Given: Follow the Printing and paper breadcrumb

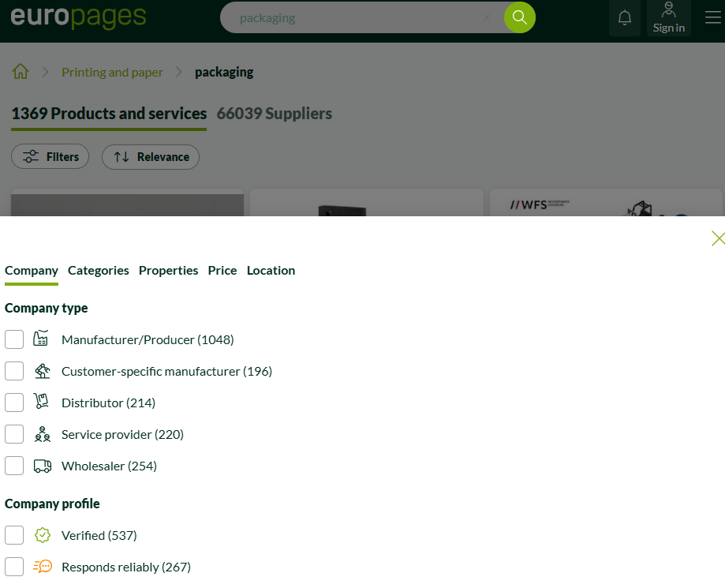Looking at the screenshot, I should pyautogui.click(x=112, y=72).
